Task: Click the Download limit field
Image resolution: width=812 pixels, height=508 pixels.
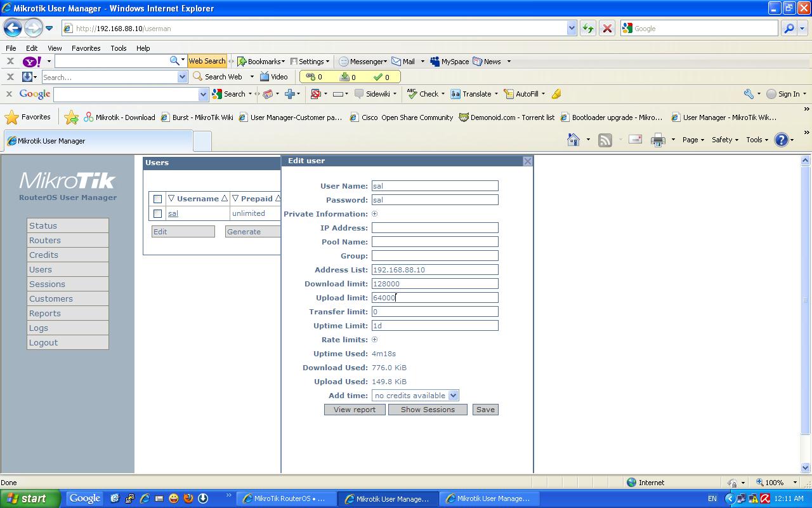Action: tap(435, 284)
